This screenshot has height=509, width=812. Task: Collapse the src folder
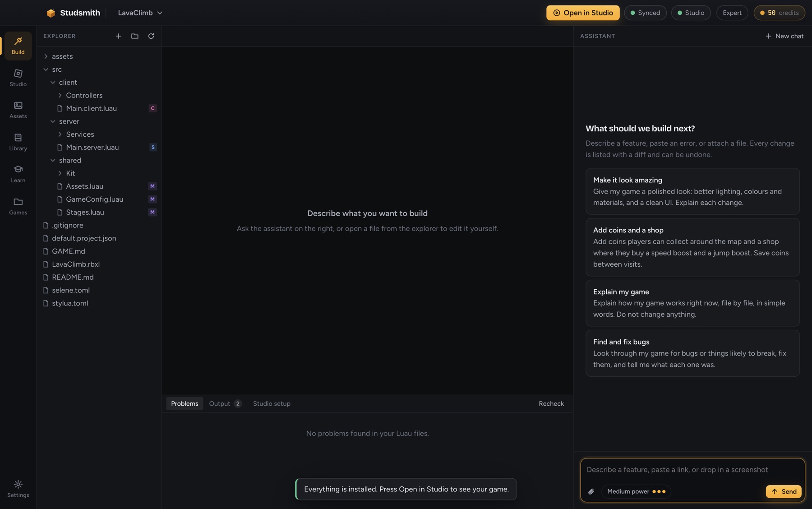tap(99, 69)
